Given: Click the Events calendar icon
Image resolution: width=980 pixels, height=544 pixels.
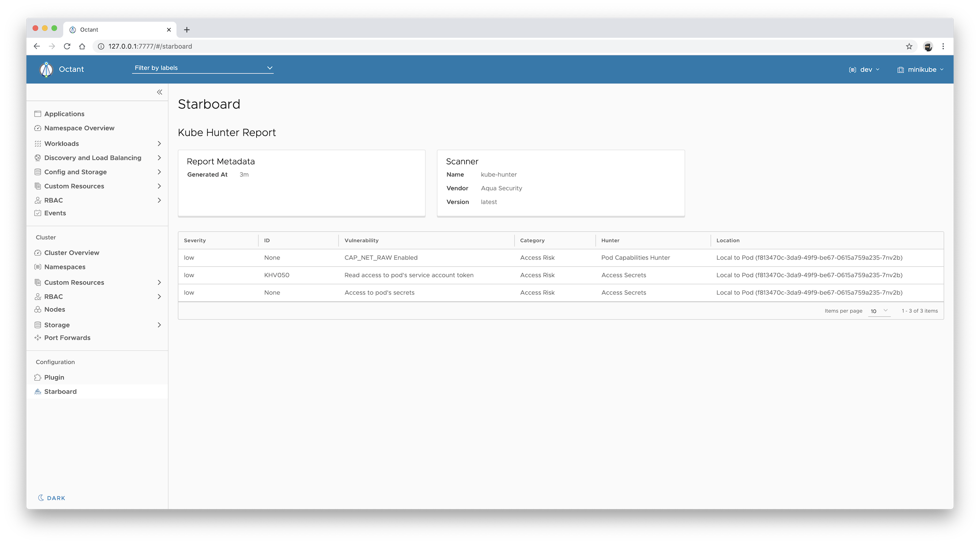Looking at the screenshot, I should coord(38,213).
